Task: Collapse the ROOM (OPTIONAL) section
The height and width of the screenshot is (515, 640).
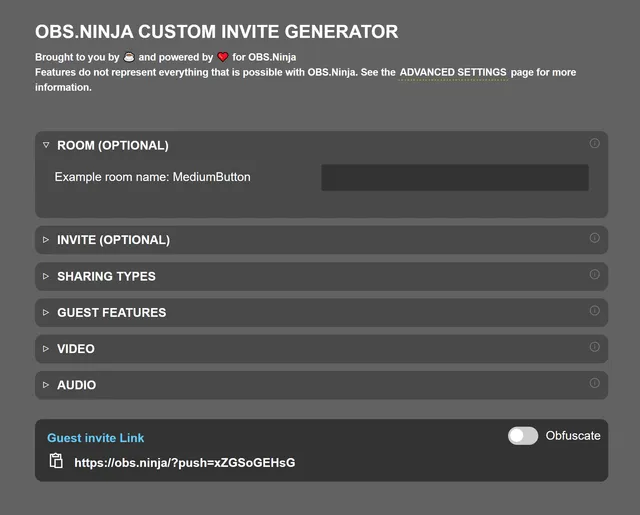Action: click(x=112, y=145)
